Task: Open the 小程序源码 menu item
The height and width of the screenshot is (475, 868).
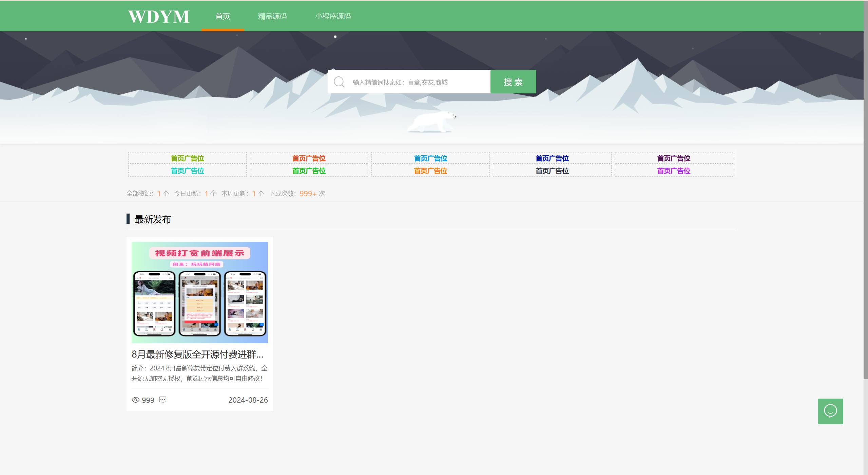Action: [x=333, y=16]
